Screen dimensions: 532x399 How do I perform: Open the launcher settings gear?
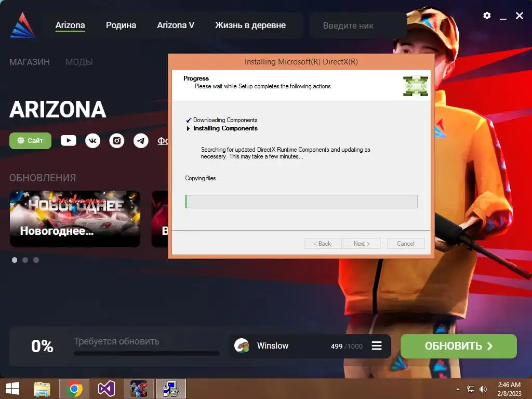pyautogui.click(x=487, y=16)
